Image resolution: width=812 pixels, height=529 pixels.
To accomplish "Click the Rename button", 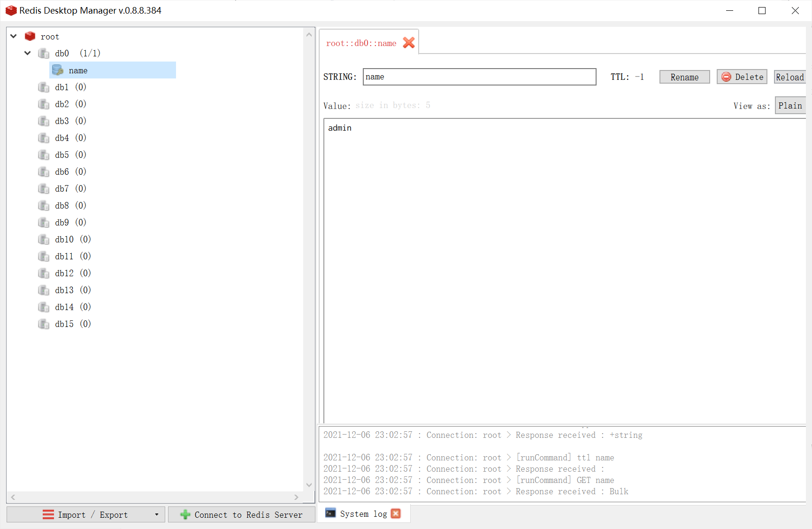I will coord(684,77).
